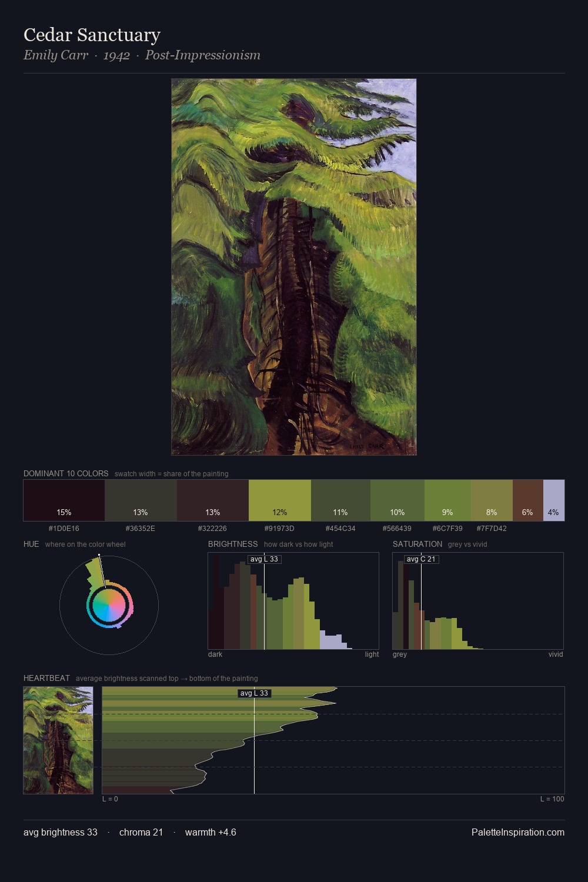Click hex code '#566439' text
The image size is (588, 882).
pos(397,528)
